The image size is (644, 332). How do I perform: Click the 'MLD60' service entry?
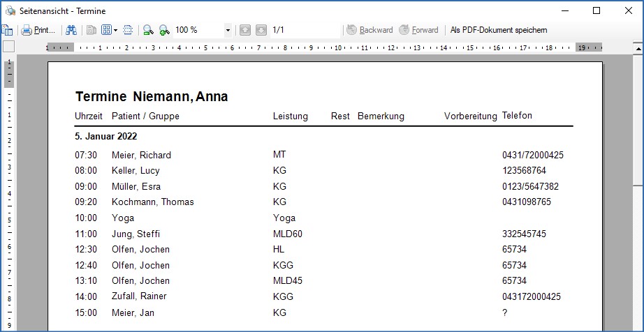pos(288,234)
